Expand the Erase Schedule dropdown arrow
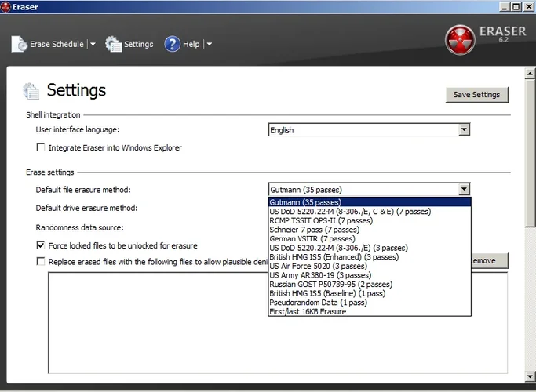 (x=93, y=45)
